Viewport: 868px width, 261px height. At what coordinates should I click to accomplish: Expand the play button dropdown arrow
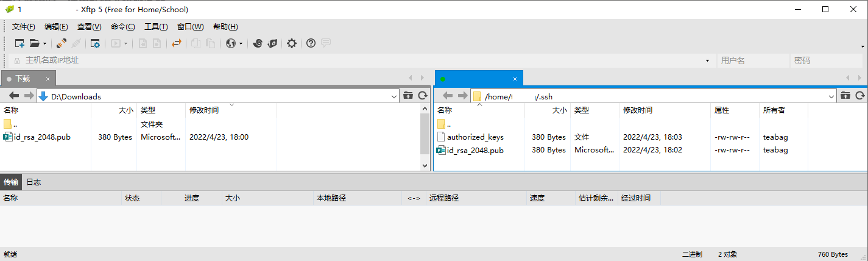[126, 43]
